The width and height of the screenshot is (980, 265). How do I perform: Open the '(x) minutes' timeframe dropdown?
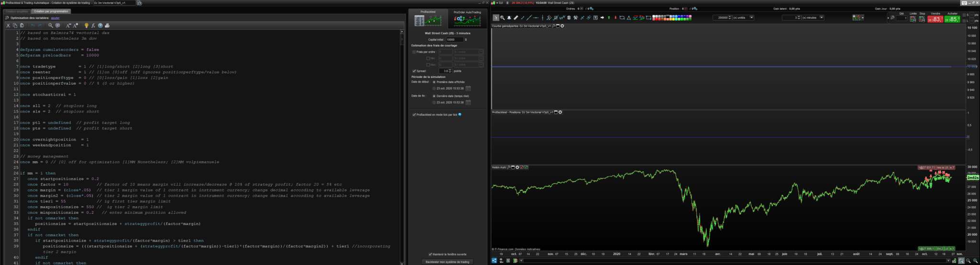pos(822,18)
